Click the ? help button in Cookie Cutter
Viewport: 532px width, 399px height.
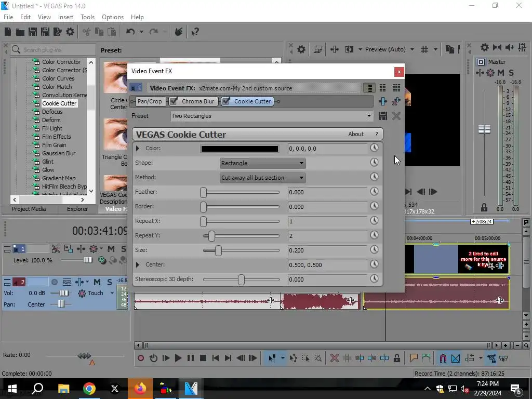point(376,134)
